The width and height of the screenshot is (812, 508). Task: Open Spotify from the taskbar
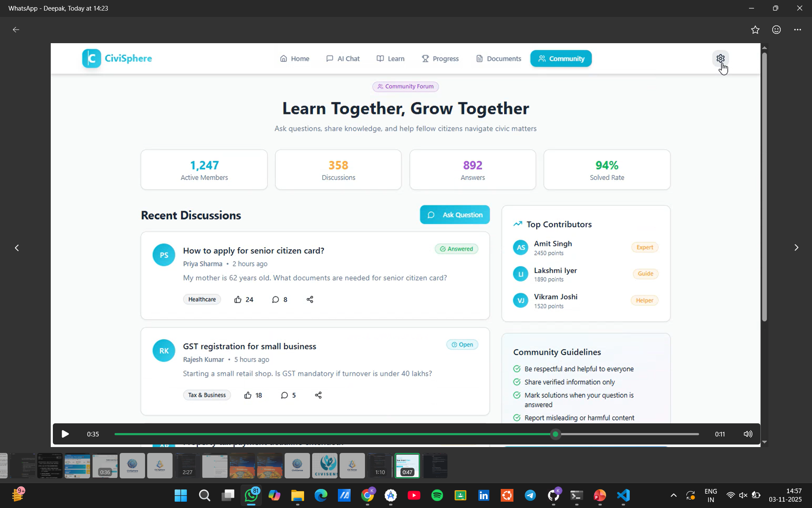(437, 495)
